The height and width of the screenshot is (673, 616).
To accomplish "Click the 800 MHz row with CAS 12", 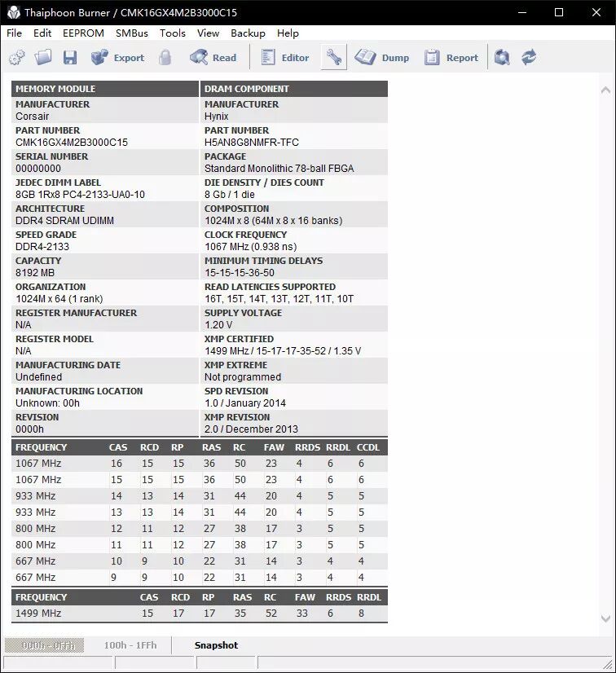I will [x=200, y=529].
